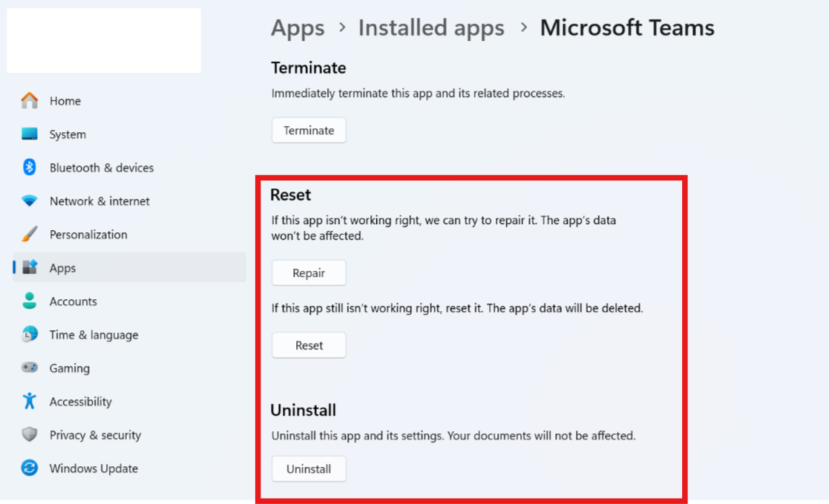The image size is (829, 504).
Task: Click the Microsoft Teams breadcrumb title
Action: [x=627, y=27]
